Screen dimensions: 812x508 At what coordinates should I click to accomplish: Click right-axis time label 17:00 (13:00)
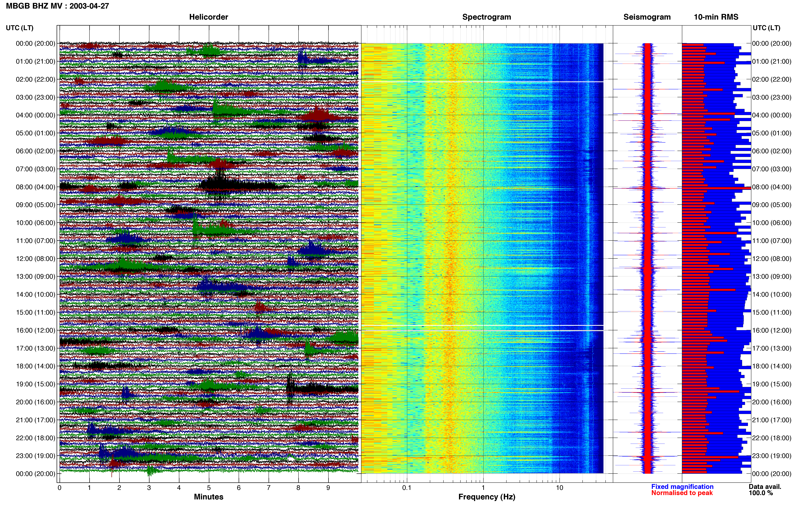coord(772,348)
